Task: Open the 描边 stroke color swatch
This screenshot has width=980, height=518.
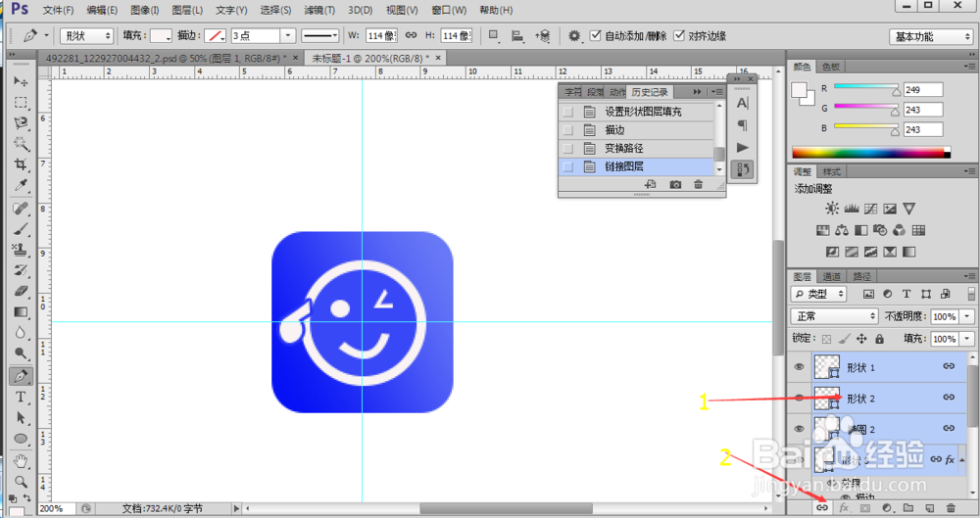Action: coord(216,35)
